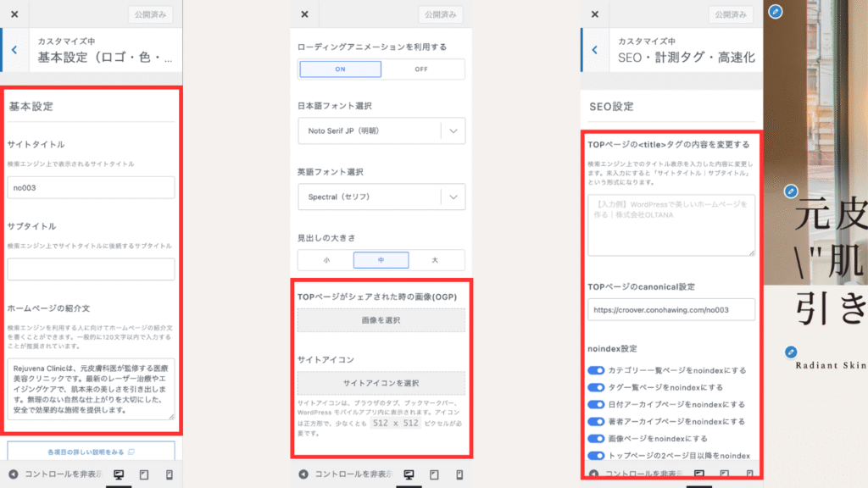Viewport: 868px width, 488px height.
Task: Click サイトアイコンを選択 button
Action: [x=381, y=383]
